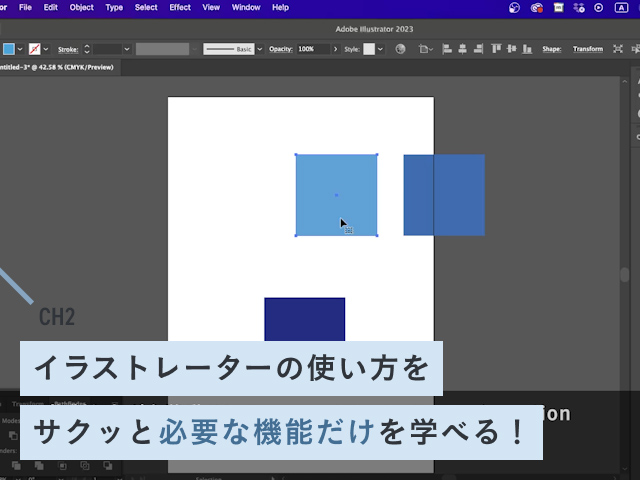
Task: Expand the brush definition dropdown arrow
Action: tap(260, 49)
